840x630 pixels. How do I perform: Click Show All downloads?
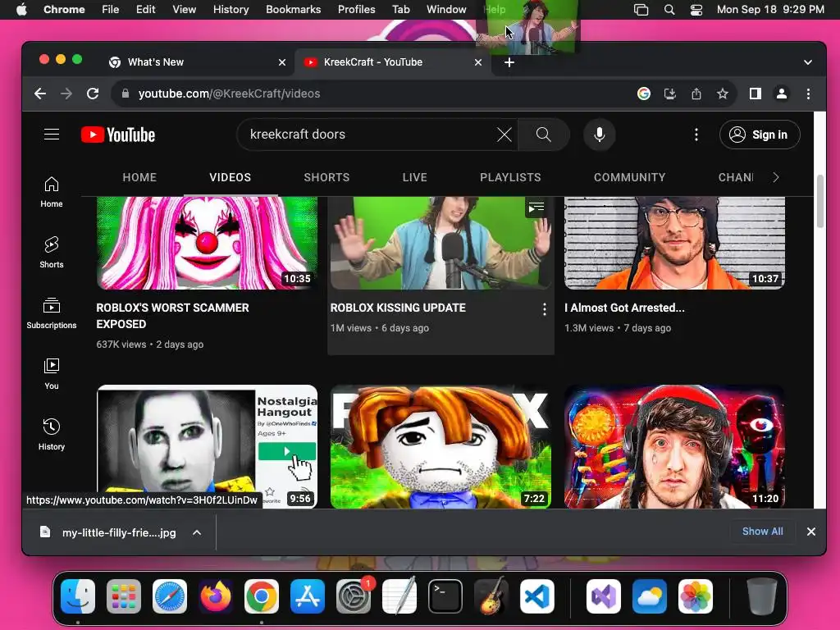[x=762, y=532]
